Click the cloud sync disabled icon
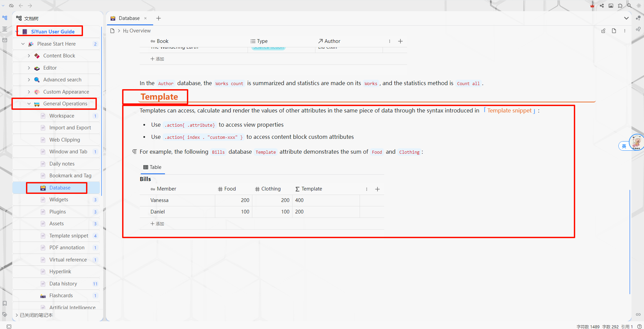644x329 pixels. [11, 6]
